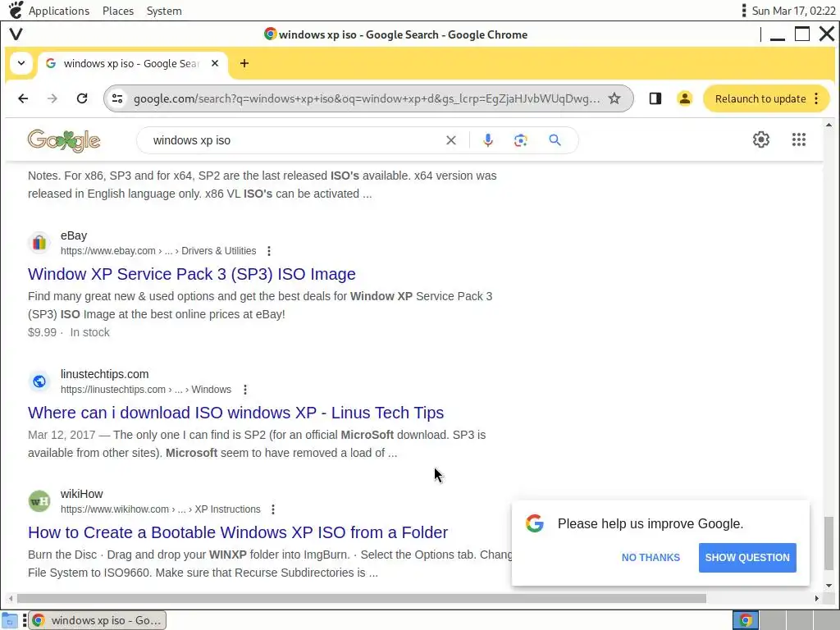
Task: Search by image with Google Lens icon
Action: pos(520,140)
